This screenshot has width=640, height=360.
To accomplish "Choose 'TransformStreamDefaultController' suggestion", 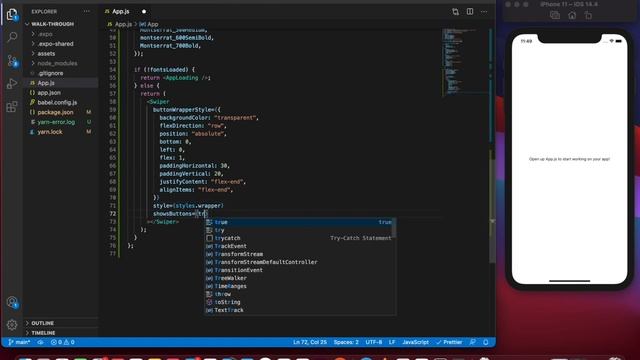I will pos(300,262).
